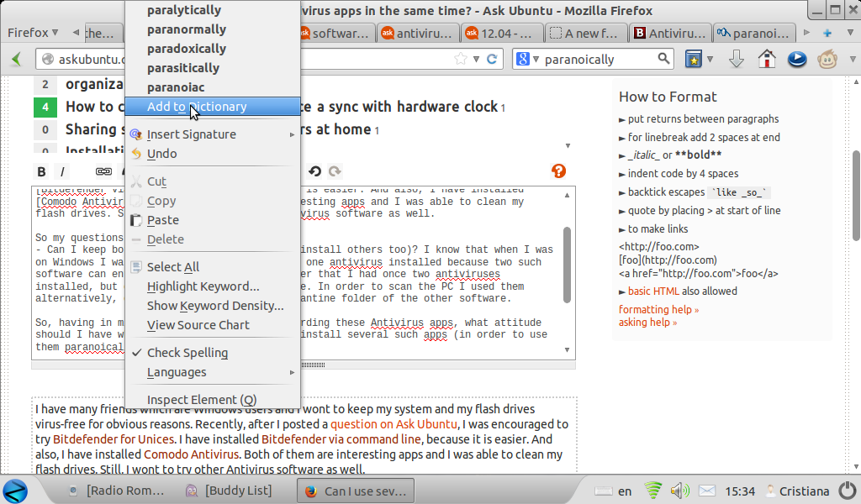861x504 pixels.
Task: Open the volume speaker tray icon
Action: coord(679,491)
